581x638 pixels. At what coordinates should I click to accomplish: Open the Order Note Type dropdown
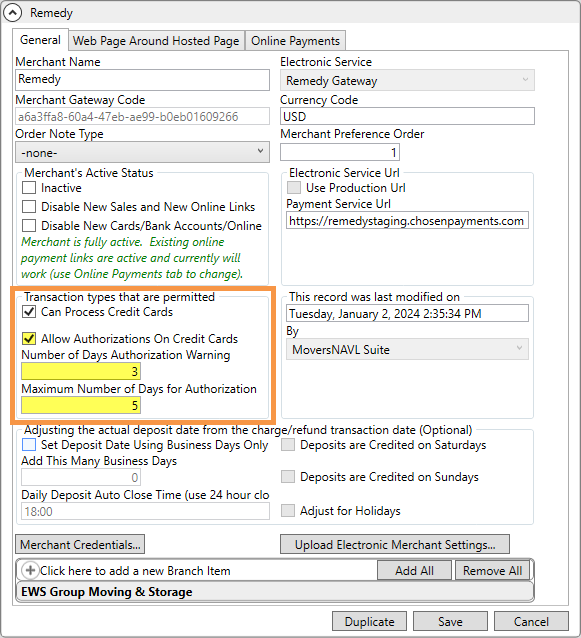(142, 152)
